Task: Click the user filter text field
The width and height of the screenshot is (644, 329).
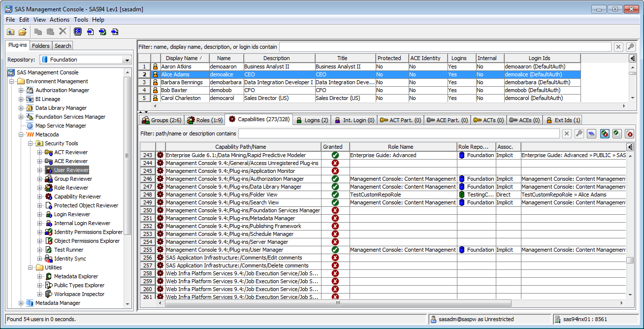Action: pyautogui.click(x=445, y=47)
